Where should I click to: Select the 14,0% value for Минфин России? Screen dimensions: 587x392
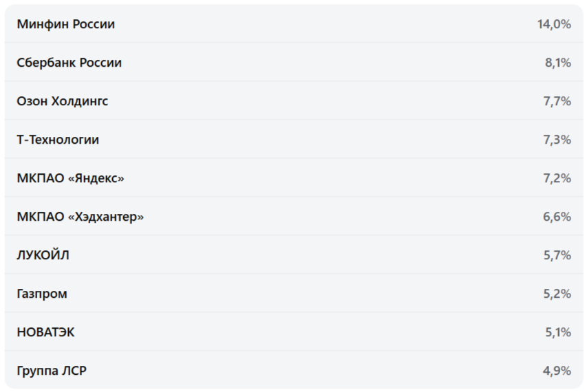click(x=554, y=24)
